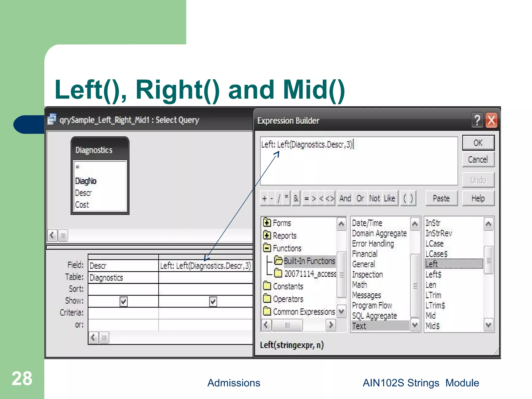Click the Diagnostics table cell in query grid
The height and width of the screenshot is (399, 532).
123,278
